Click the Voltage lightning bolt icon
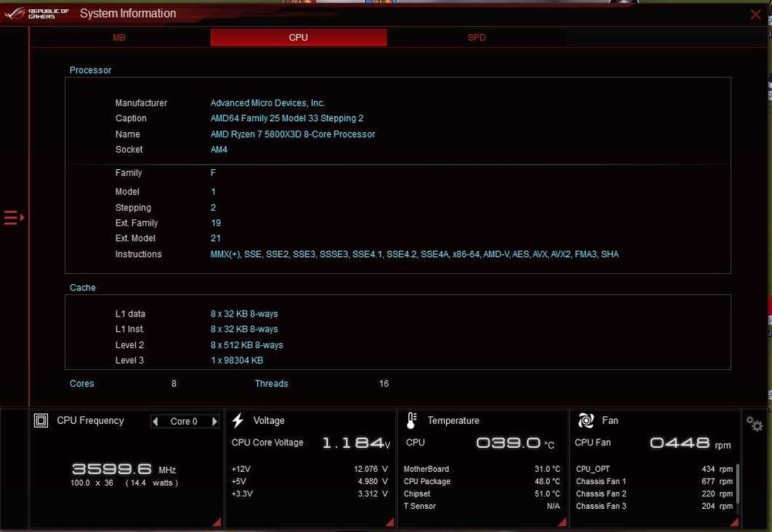This screenshot has width=772, height=532. [x=238, y=420]
